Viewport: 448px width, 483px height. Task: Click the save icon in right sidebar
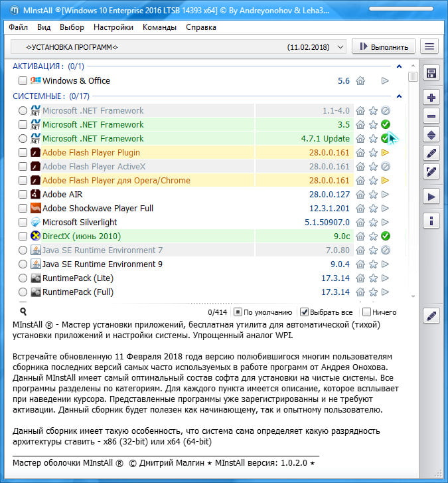click(431, 73)
